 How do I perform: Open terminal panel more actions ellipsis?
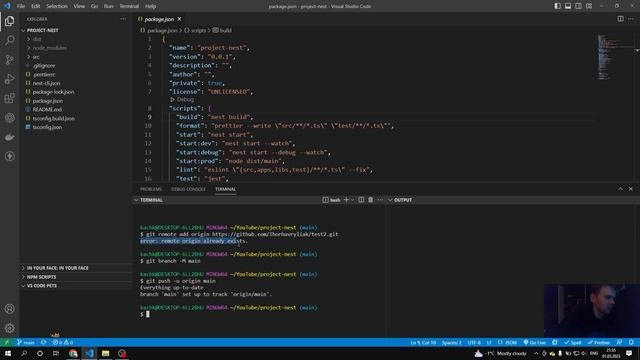(x=380, y=200)
